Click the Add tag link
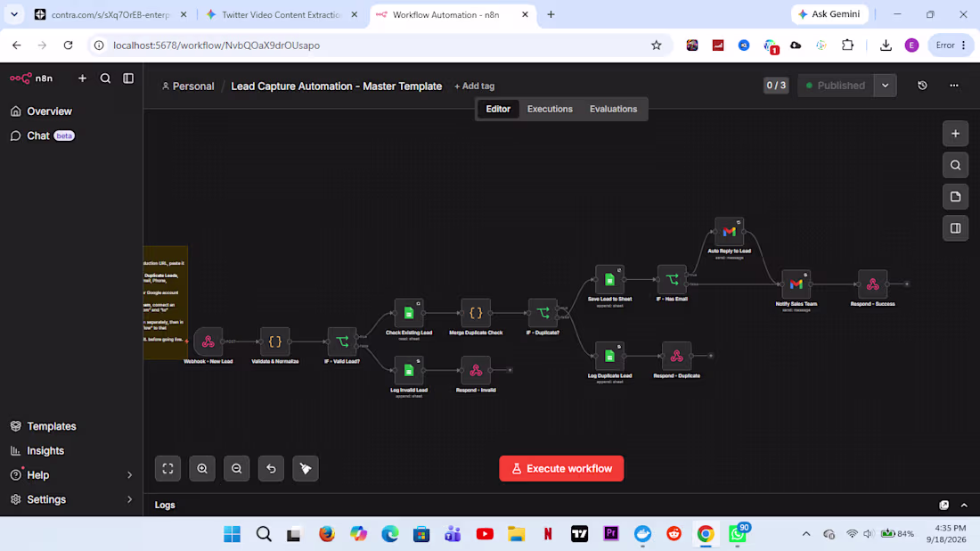Screen dimensions: 980x551 click(x=474, y=86)
